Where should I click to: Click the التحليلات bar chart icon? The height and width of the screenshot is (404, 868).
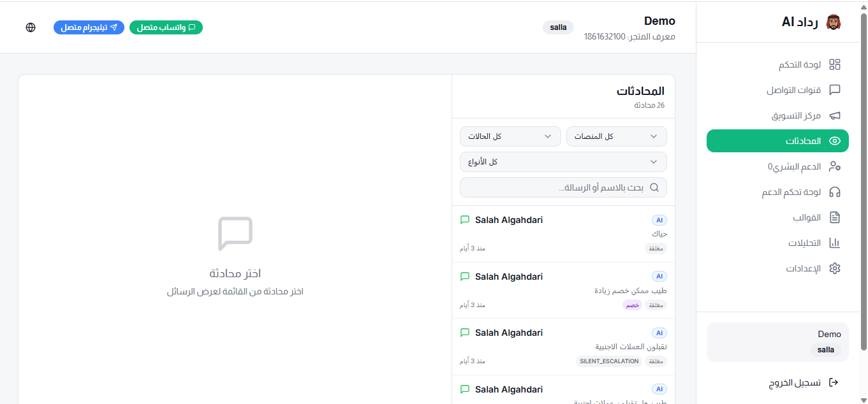point(834,243)
